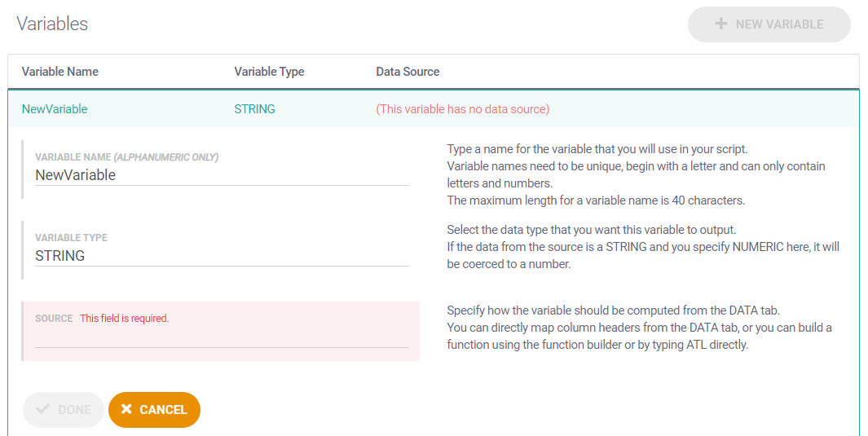Viewport: 868px width, 436px height.
Task: Collapse the NewVariable row in the table
Action: (x=55, y=109)
